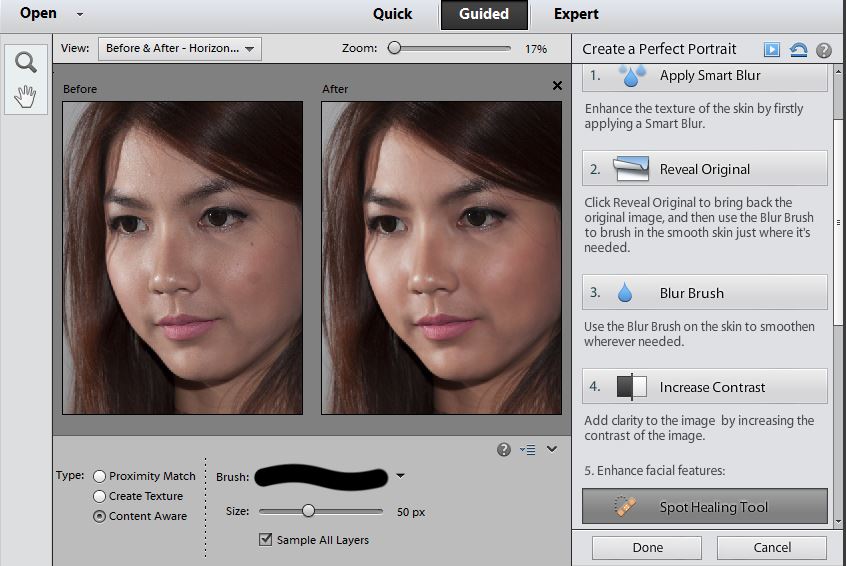Click the Increase Contrast half-tone icon

(x=631, y=386)
